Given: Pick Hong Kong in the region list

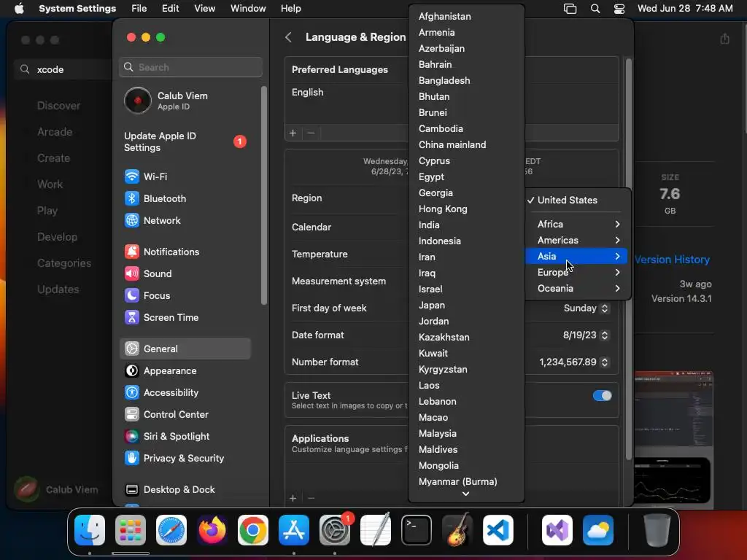Looking at the screenshot, I should 466,209.
